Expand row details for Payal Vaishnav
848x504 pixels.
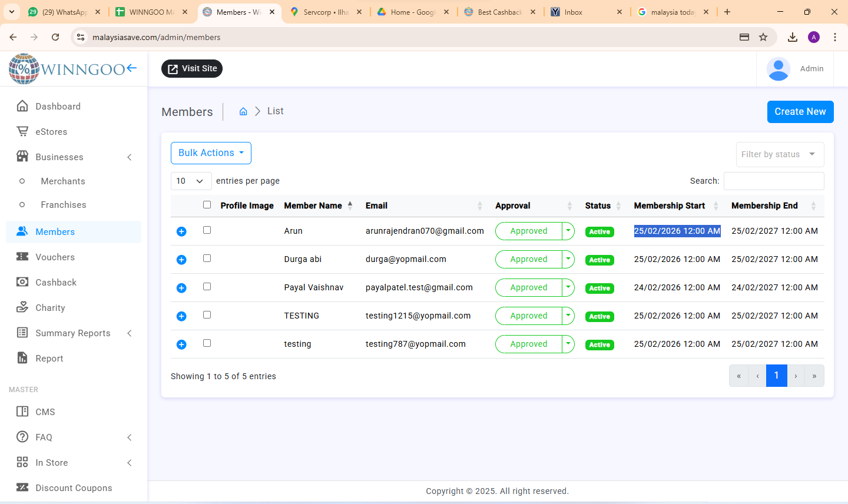point(181,288)
